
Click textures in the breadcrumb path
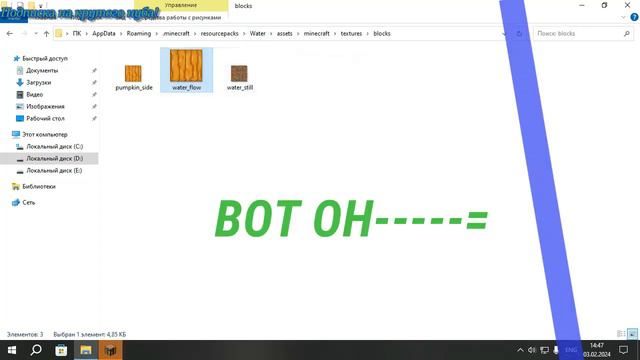351,33
